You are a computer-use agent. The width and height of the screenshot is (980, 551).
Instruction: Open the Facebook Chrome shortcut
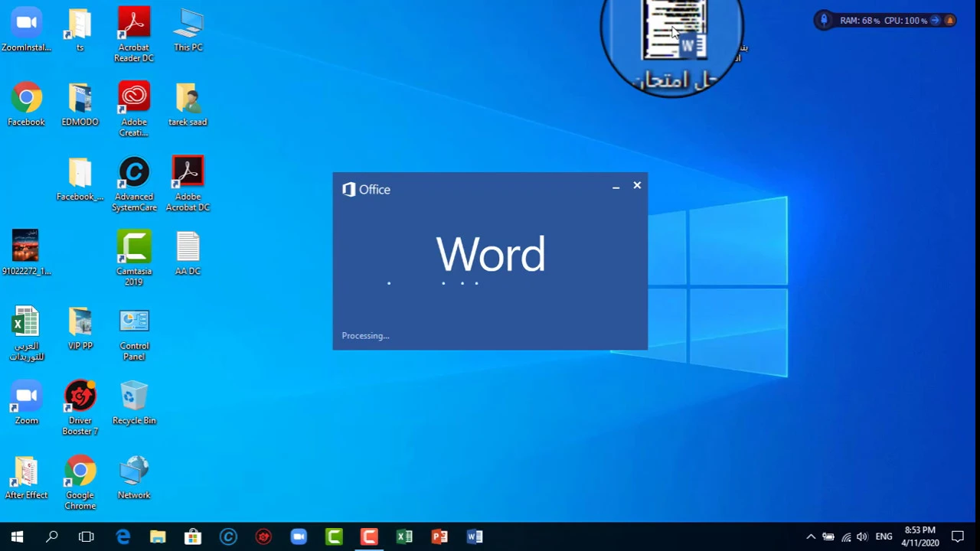26,105
